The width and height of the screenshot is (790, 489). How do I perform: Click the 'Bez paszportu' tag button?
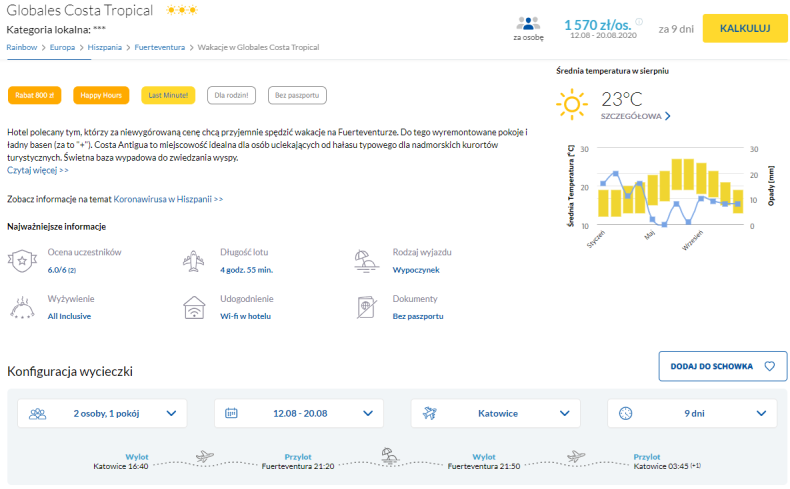[297, 95]
